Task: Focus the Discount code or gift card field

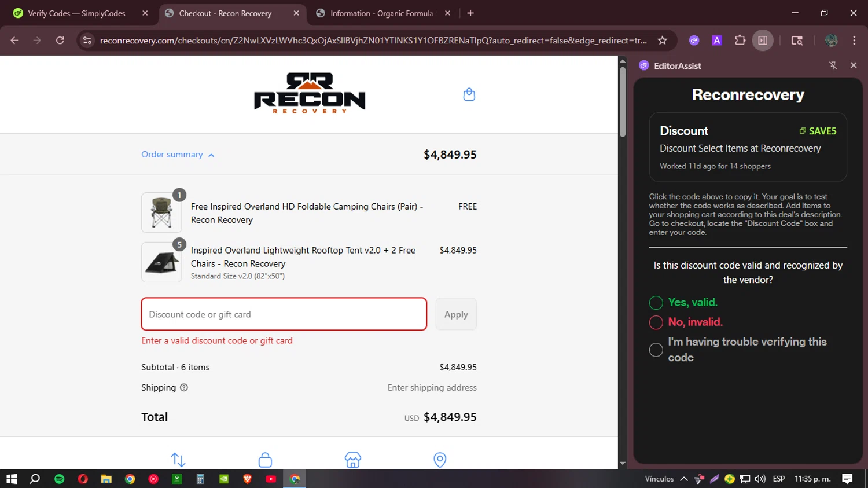Action: click(x=284, y=314)
